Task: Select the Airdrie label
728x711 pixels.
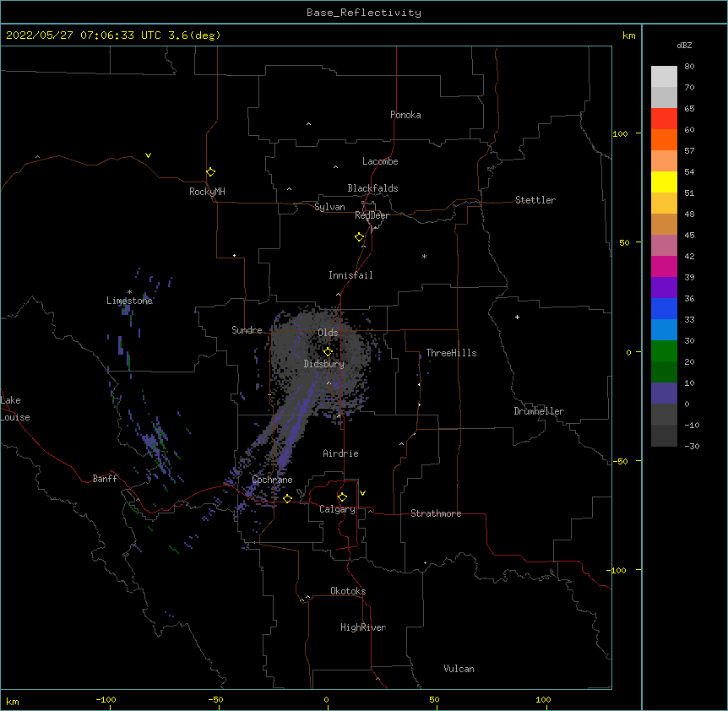Action: (340, 453)
